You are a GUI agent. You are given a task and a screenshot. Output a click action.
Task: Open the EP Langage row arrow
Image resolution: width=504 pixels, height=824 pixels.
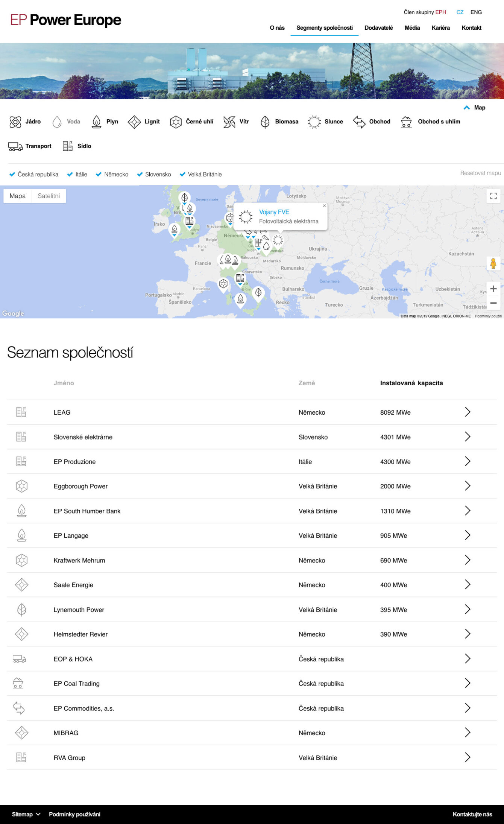468,535
